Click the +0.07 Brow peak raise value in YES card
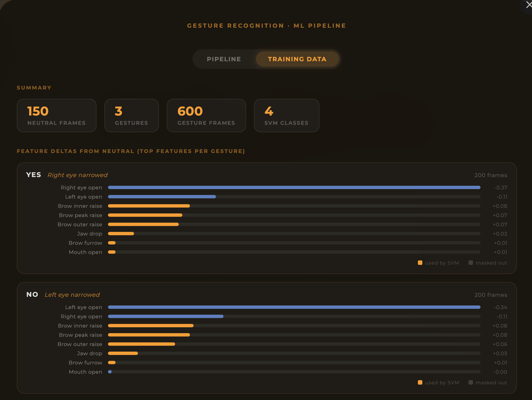 pos(500,215)
